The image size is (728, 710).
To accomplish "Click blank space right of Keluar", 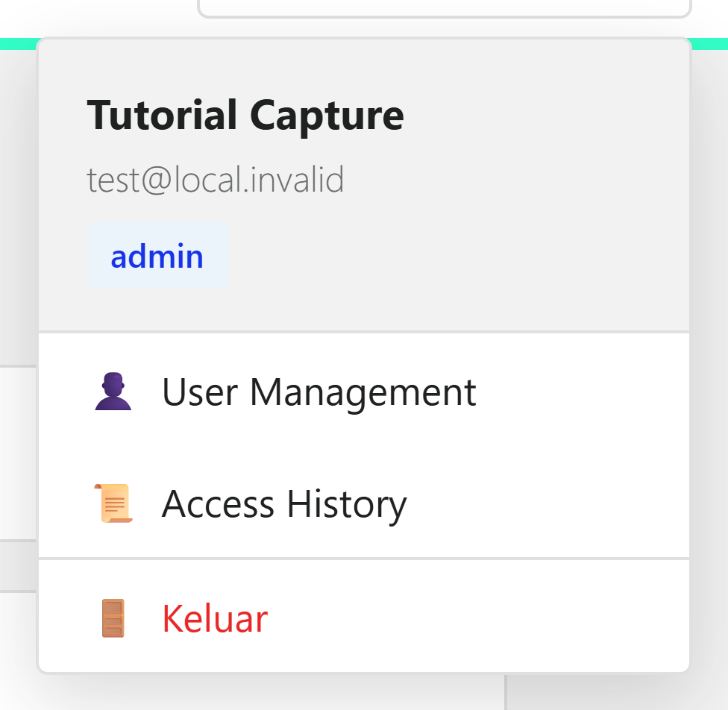I will pyautogui.click(x=478, y=618).
